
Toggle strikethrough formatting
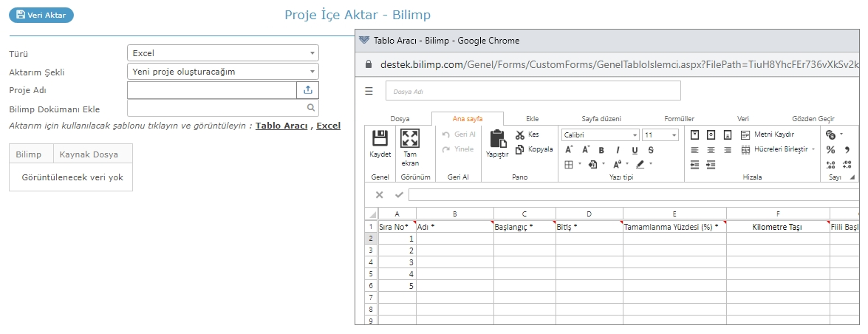pos(651,150)
